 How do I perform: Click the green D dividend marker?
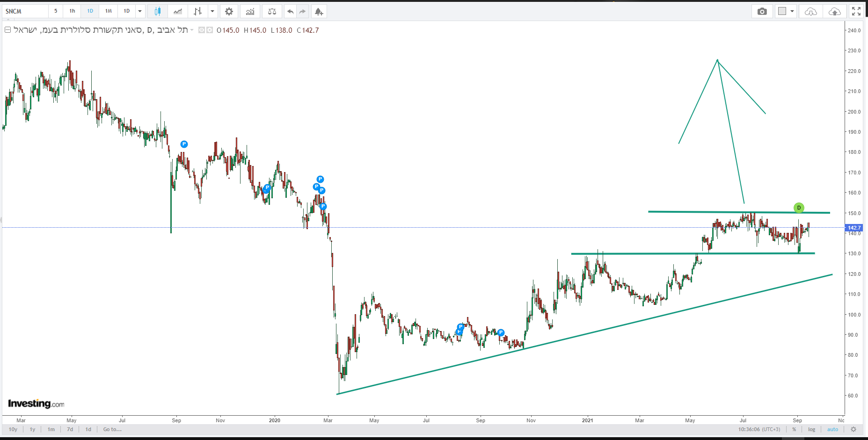tap(799, 208)
